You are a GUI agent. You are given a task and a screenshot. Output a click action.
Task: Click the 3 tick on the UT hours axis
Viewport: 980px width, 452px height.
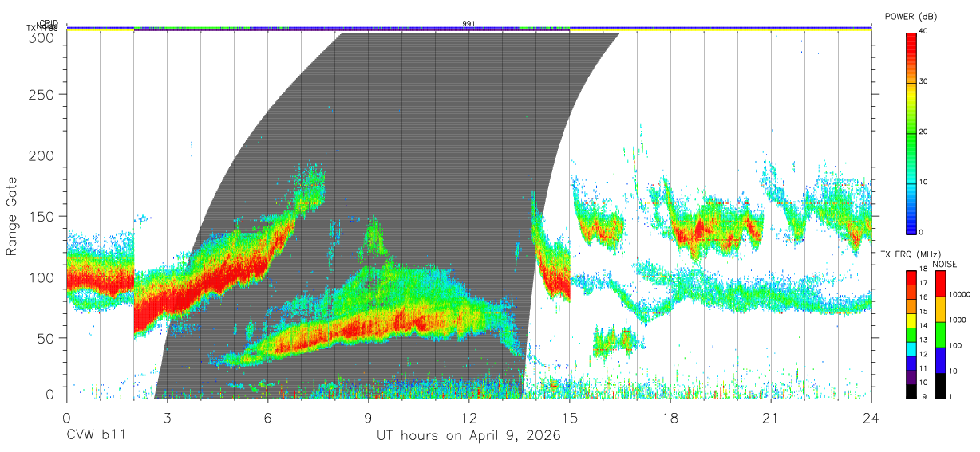click(167, 417)
